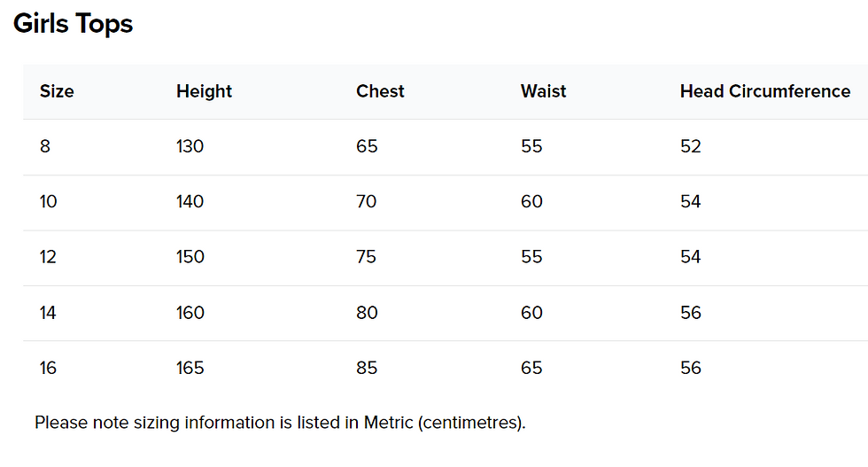Image resolution: width=868 pixels, height=467 pixels.
Task: Click size 10 in the Size column
Action: click(48, 202)
